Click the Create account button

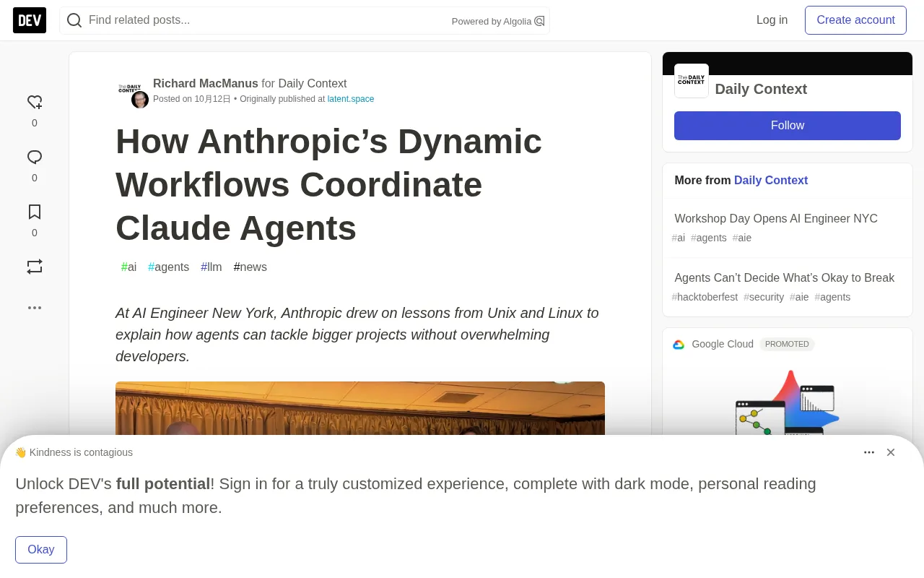(855, 20)
